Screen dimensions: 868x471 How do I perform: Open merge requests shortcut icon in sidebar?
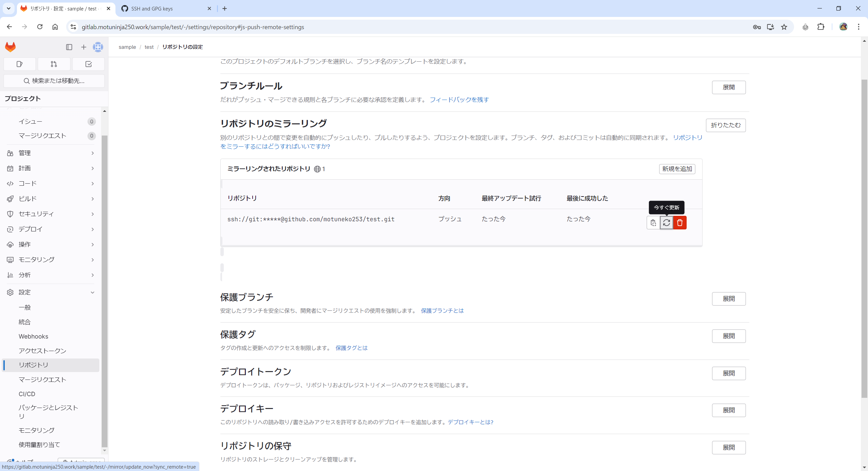pyautogui.click(x=54, y=64)
